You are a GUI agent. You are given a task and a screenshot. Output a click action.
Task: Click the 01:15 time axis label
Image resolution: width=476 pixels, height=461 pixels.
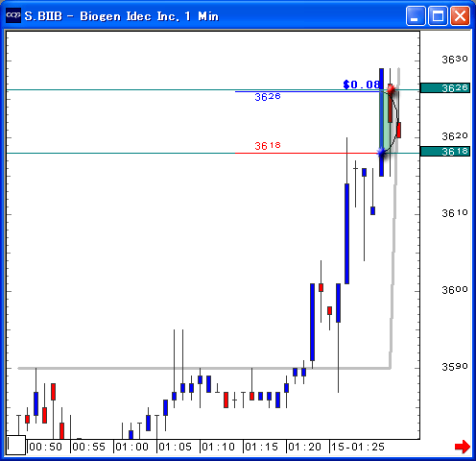(x=261, y=447)
